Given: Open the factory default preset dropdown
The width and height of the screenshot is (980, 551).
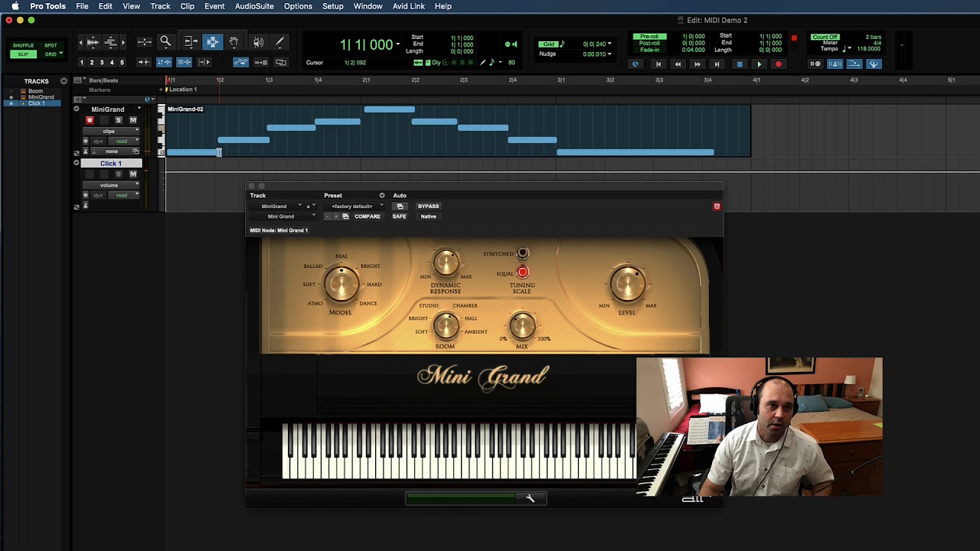Looking at the screenshot, I should click(x=353, y=206).
